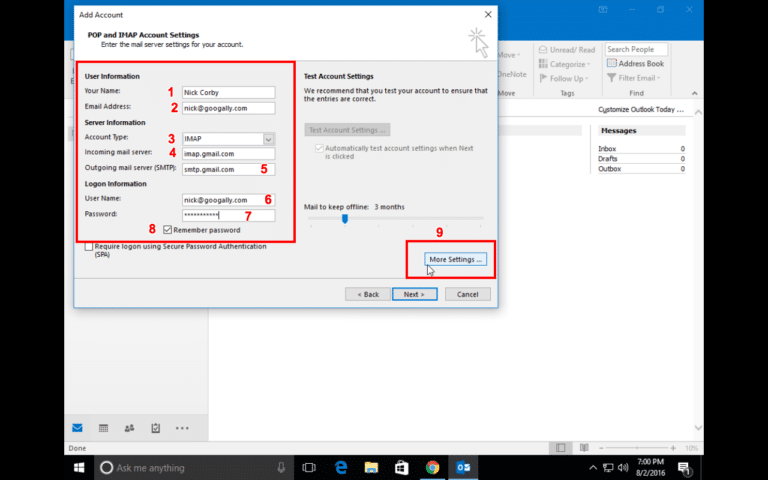The image size is (768, 480).
Task: Click the Windows Start button
Action: point(79,468)
